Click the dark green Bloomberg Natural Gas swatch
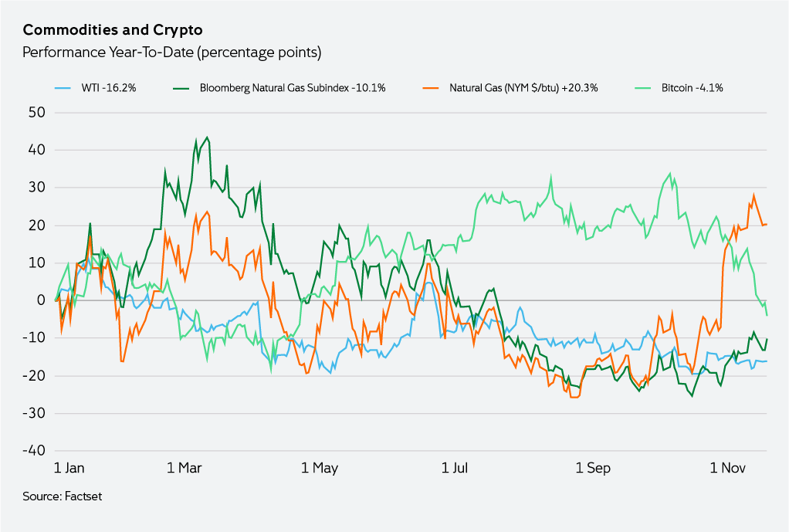Image resolution: width=789 pixels, height=532 pixels. coord(182,88)
